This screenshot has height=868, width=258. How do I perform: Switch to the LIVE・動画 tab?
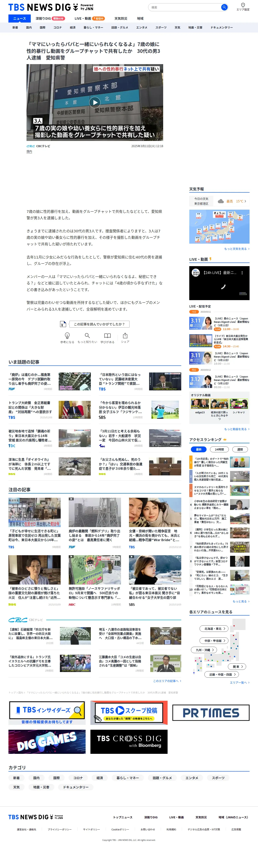(x=90, y=18)
